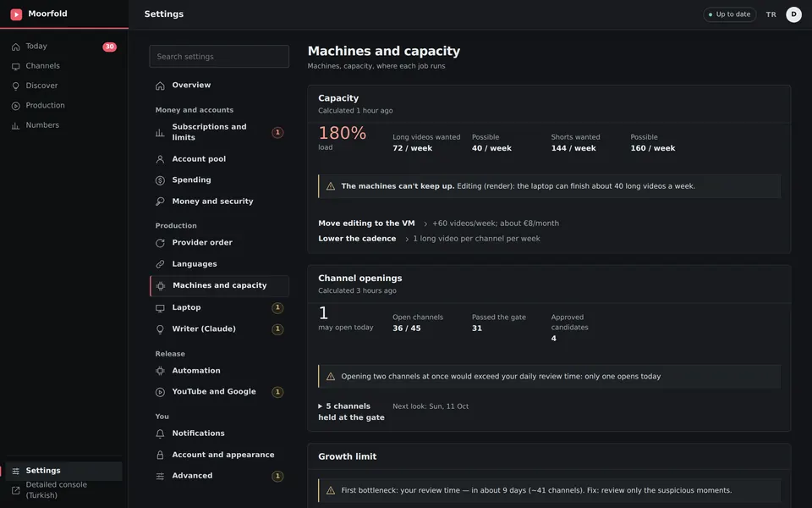Open the Discover section
Screen dimensions: 812x508
click(63, 86)
